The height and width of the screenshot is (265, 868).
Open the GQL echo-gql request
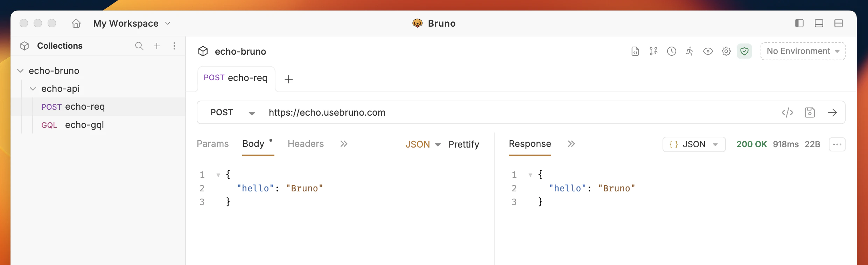[x=98, y=125]
